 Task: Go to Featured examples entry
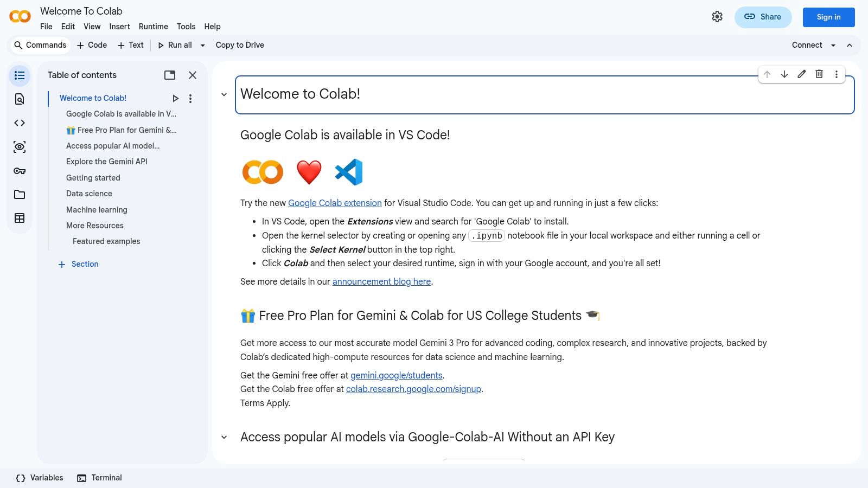point(106,241)
